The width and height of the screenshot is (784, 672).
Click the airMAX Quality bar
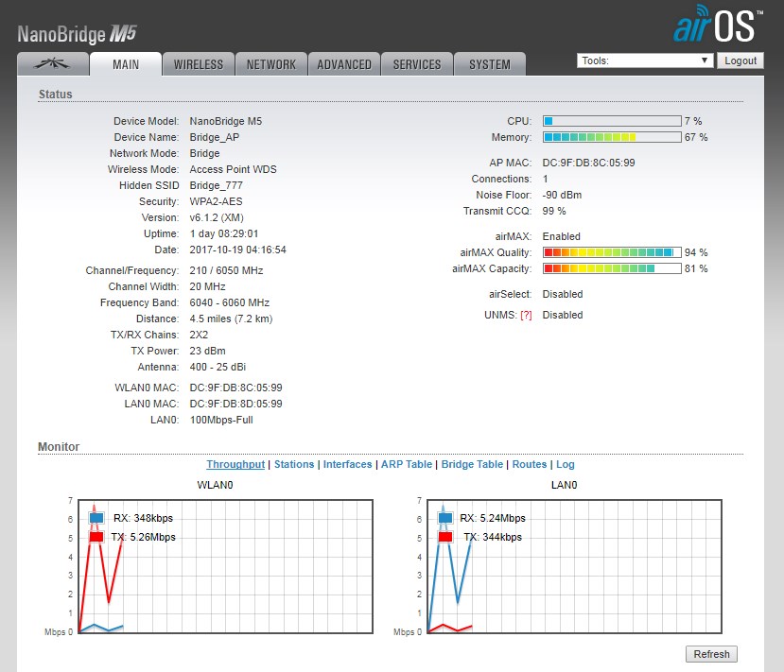[x=612, y=252]
